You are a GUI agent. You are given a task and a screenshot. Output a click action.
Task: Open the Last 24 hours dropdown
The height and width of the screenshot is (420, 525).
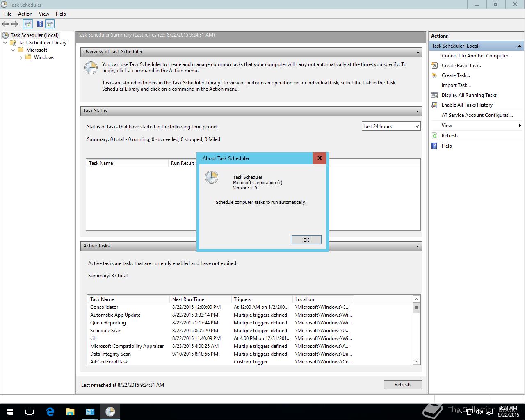[391, 126]
